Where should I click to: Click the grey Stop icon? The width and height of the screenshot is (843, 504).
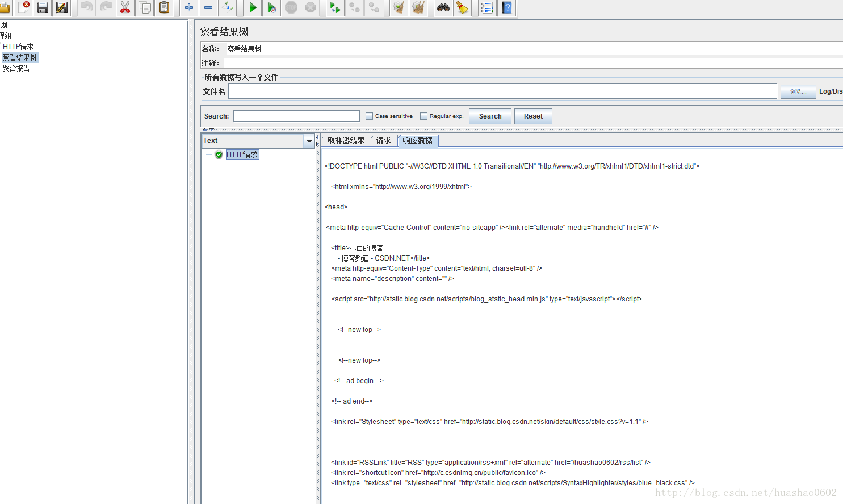[291, 7]
